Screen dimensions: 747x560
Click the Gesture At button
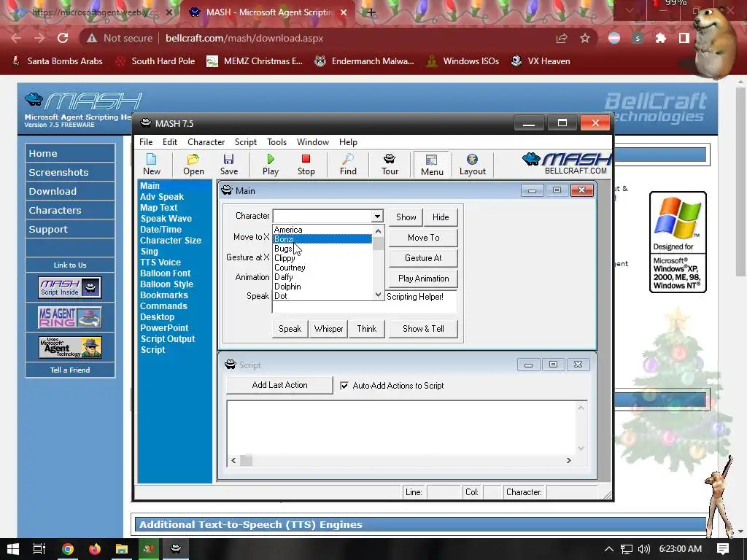click(x=423, y=258)
